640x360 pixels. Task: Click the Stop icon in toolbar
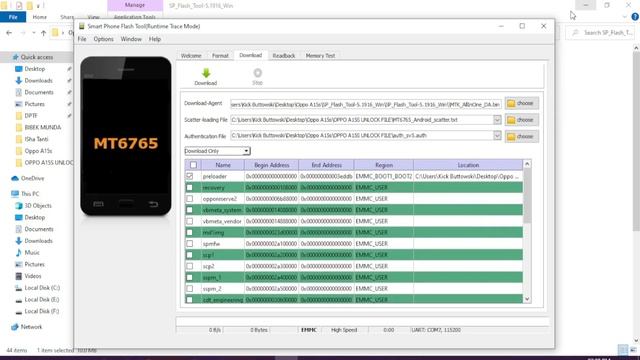tap(258, 73)
